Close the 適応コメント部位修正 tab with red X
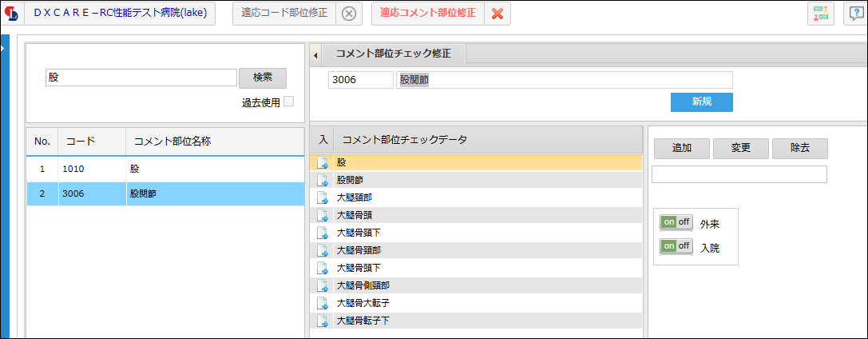Screen dimensions: 868x339 tap(497, 14)
